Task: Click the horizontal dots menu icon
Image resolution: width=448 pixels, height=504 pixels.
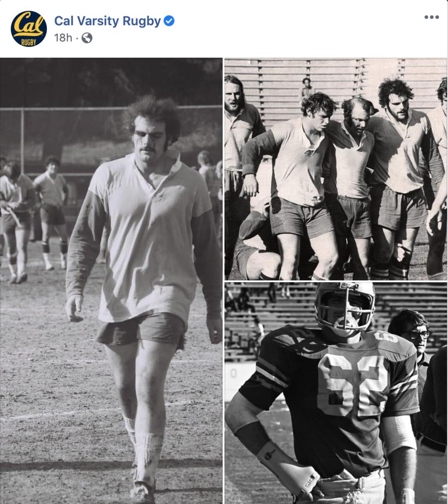Action: click(431, 17)
